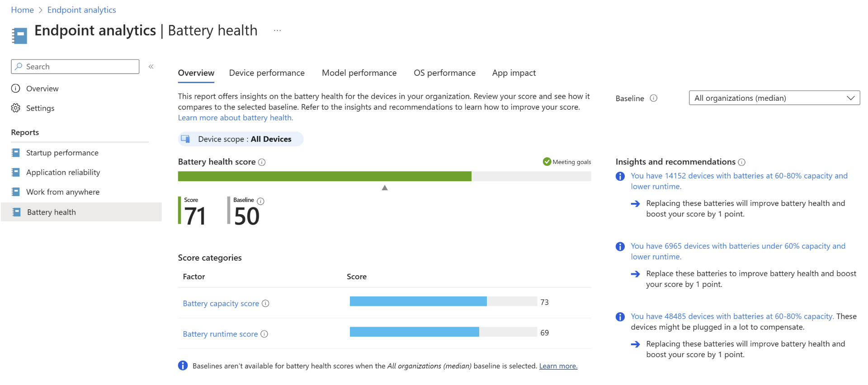Collapse the sidebar with double chevron
The height and width of the screenshot is (385, 868).
[x=151, y=66]
